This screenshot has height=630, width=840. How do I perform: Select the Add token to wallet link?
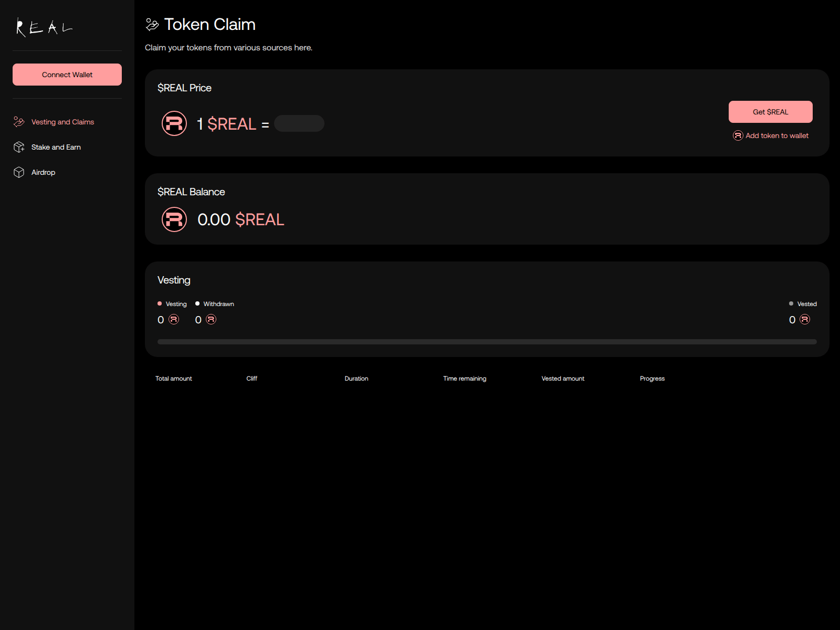click(x=777, y=135)
